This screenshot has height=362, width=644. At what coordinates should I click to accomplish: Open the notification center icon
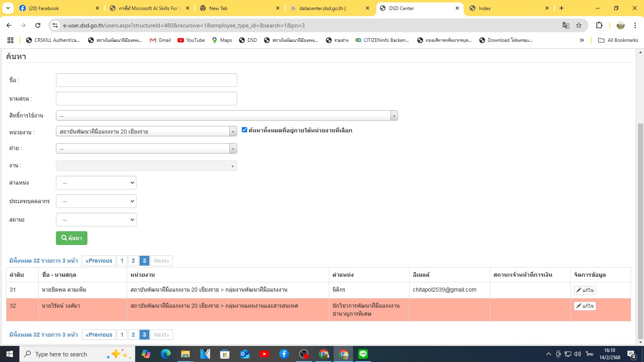click(x=632, y=354)
